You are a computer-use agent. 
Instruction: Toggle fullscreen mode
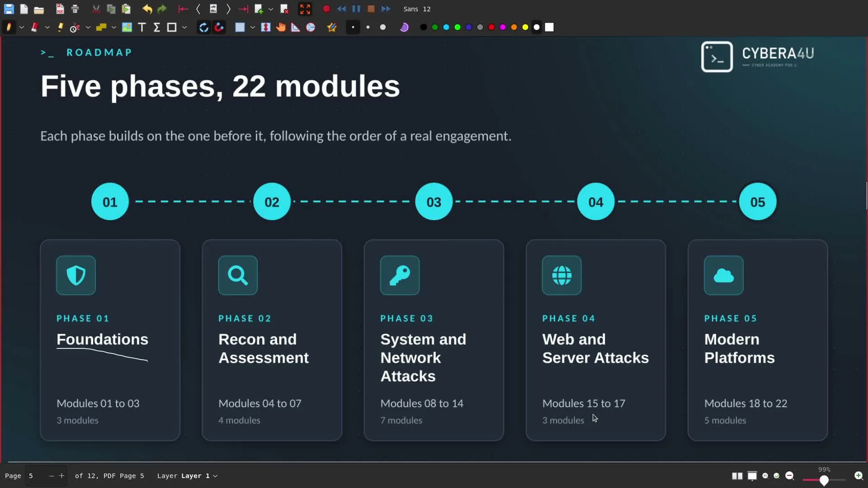click(x=305, y=9)
